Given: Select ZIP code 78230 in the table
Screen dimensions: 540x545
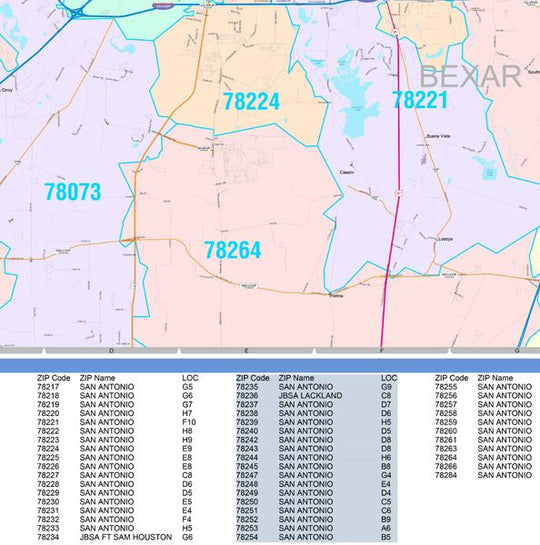Looking at the screenshot, I should (x=48, y=502).
